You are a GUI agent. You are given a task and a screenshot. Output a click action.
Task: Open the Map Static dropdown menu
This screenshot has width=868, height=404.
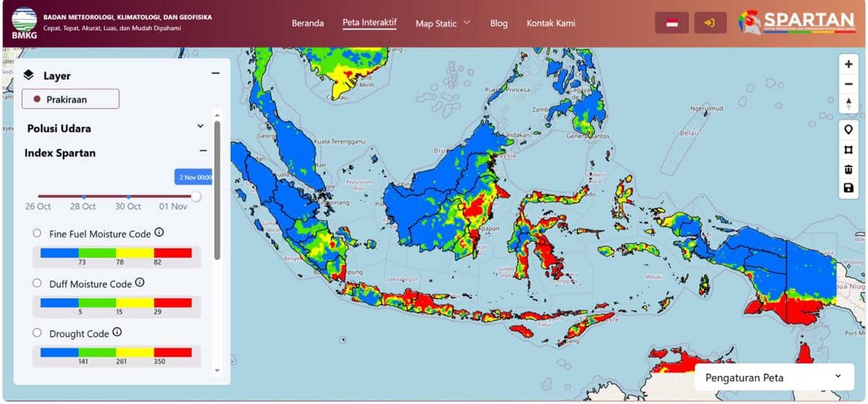click(443, 23)
